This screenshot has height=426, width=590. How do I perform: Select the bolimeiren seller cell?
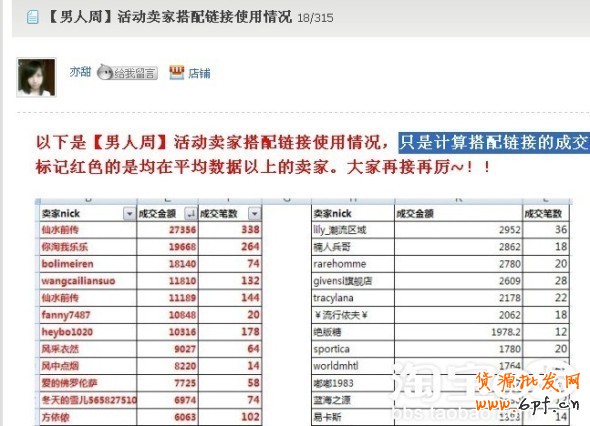click(88, 264)
